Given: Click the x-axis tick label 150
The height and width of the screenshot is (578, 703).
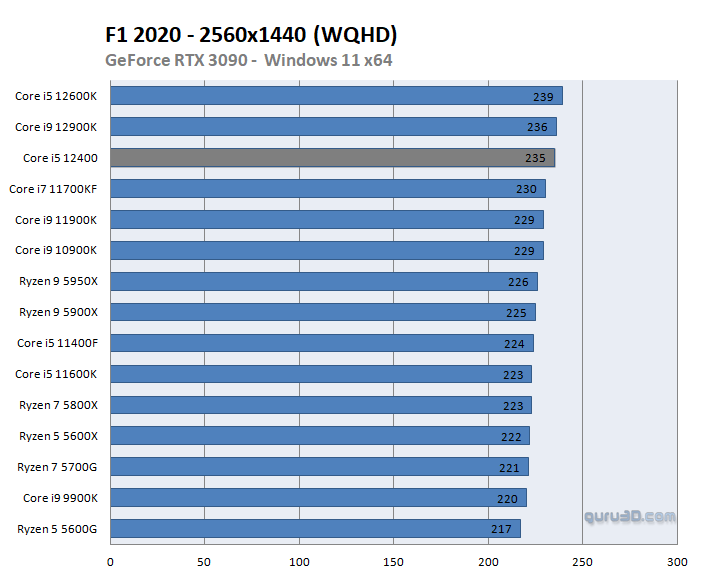Looking at the screenshot, I should coord(393,562).
